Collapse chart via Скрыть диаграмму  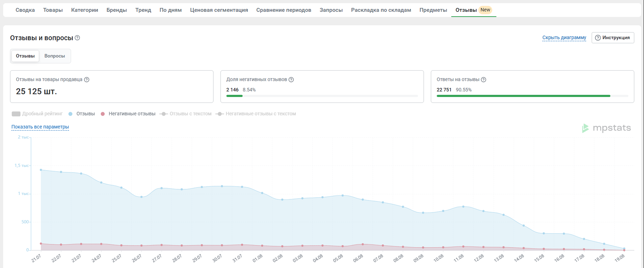564,38
